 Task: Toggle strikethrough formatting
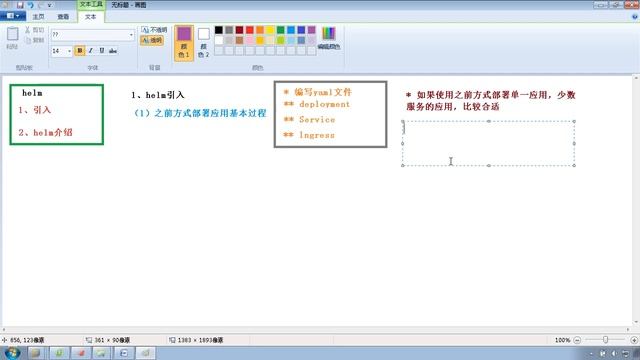pos(113,51)
